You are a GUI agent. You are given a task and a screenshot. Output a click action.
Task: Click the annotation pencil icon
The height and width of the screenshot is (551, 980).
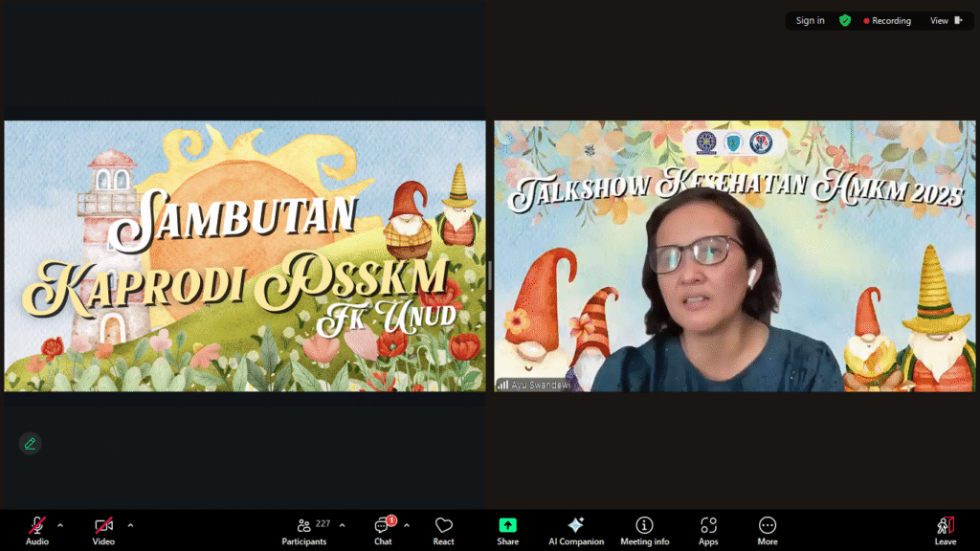pos(31,443)
